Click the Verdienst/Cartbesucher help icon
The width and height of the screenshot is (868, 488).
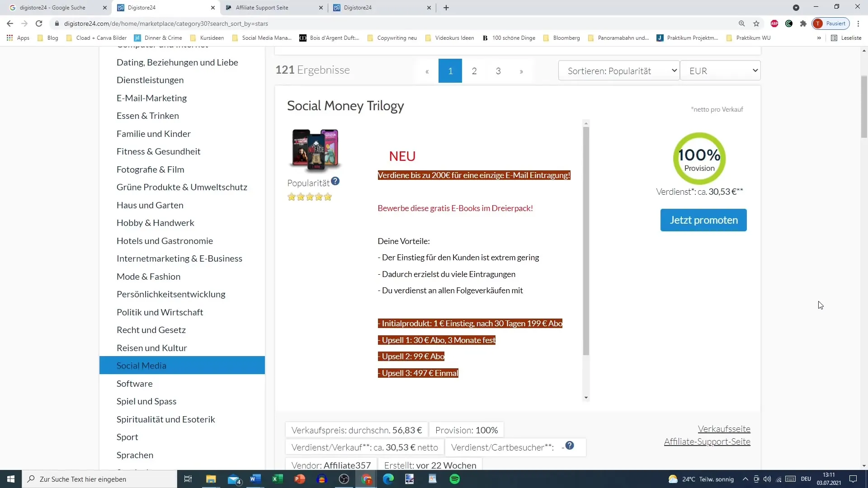(570, 446)
